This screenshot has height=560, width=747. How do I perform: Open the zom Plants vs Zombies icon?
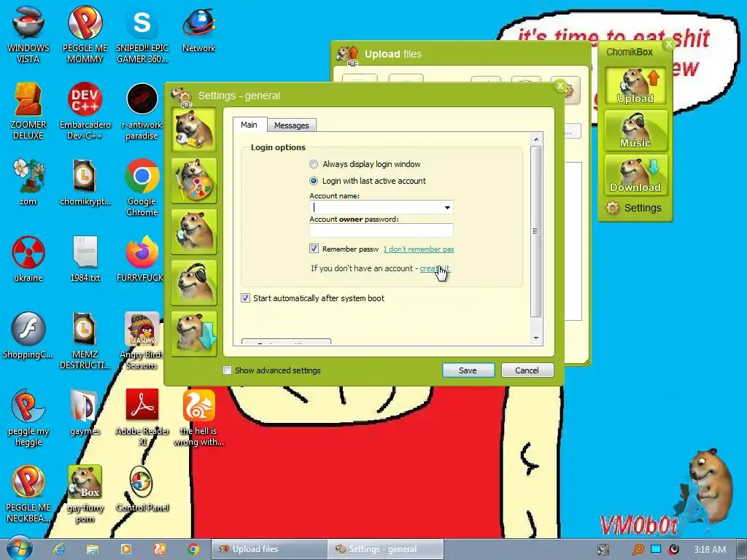28,182
